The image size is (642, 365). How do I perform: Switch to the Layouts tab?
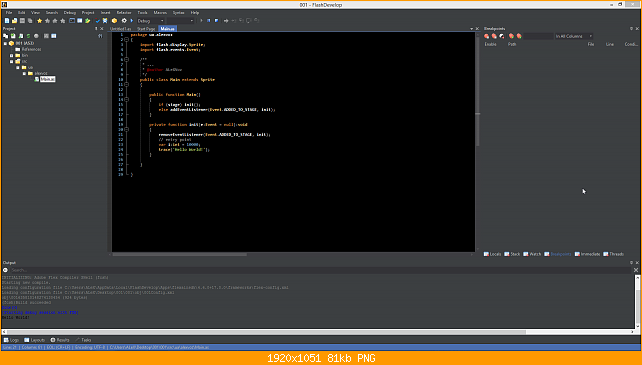[35, 340]
